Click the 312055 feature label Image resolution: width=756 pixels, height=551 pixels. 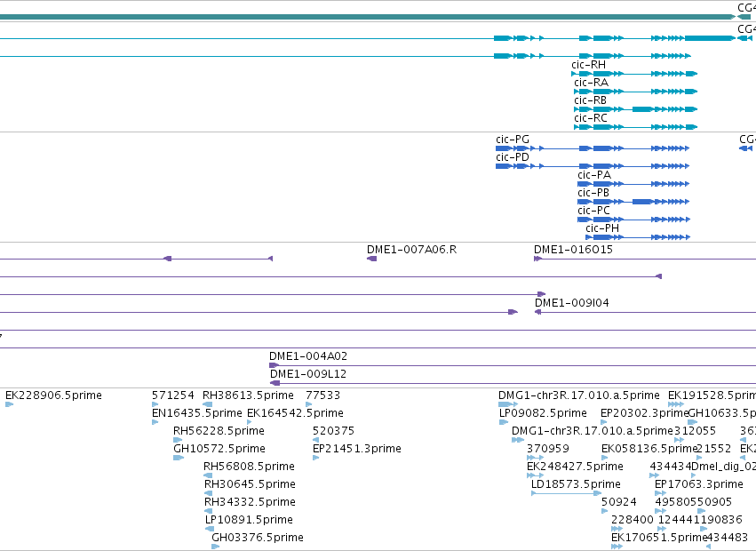[x=695, y=431]
